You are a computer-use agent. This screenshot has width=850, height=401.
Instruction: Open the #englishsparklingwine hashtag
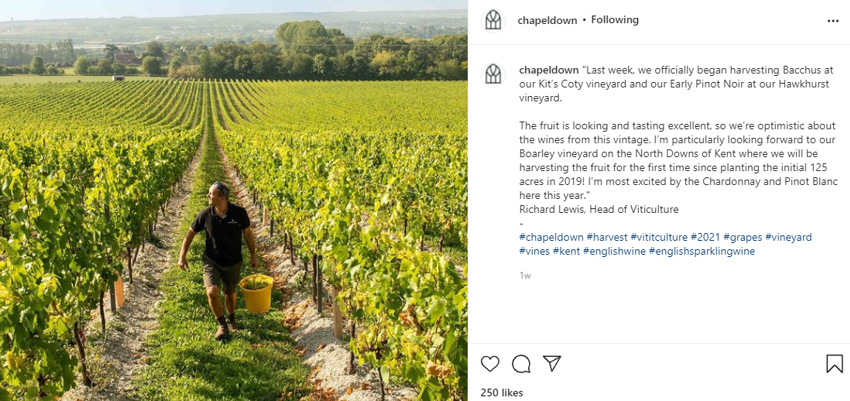701,251
